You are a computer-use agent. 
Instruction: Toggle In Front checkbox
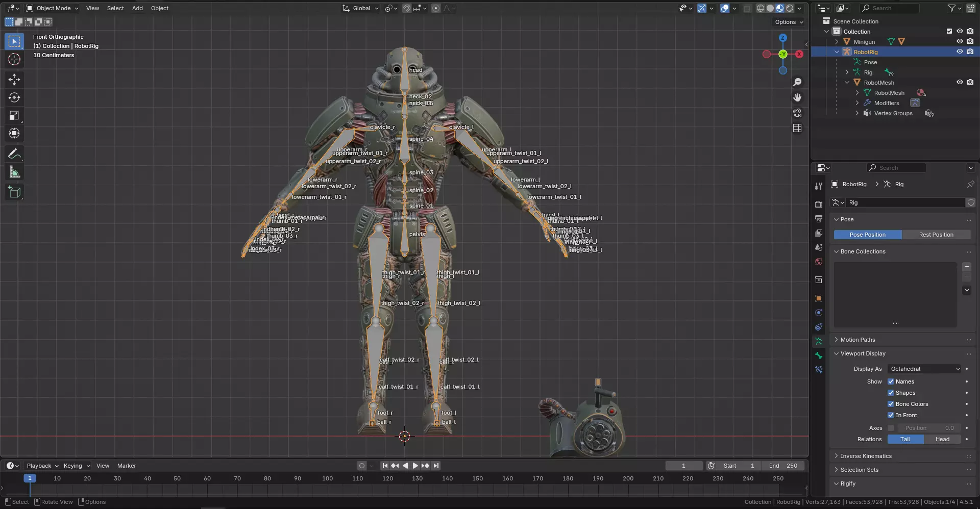click(891, 415)
